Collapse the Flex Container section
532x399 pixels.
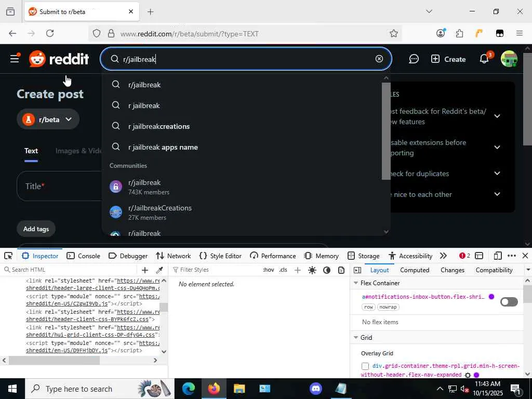click(x=356, y=283)
